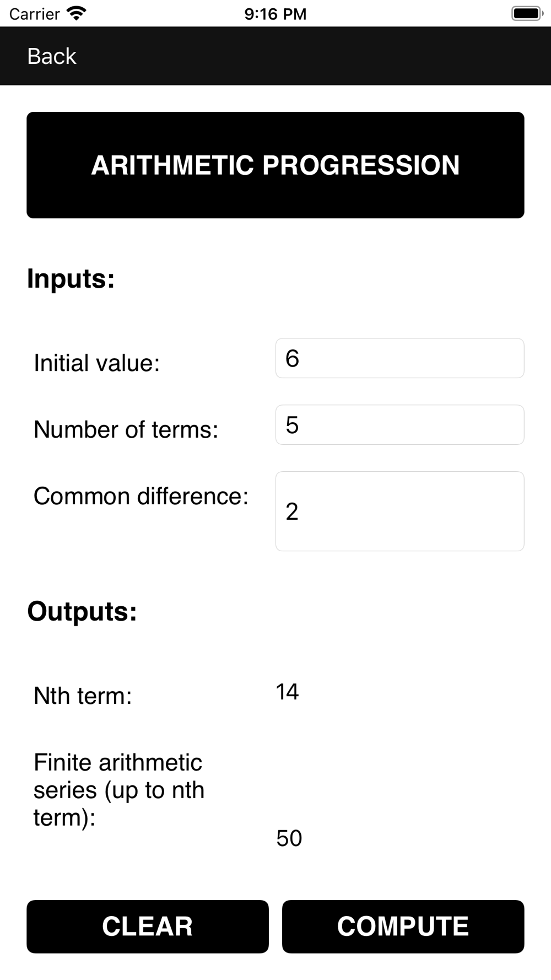Image resolution: width=551 pixels, height=980 pixels.
Task: Tap the 9:16 PM clock in status bar
Action: tap(275, 14)
